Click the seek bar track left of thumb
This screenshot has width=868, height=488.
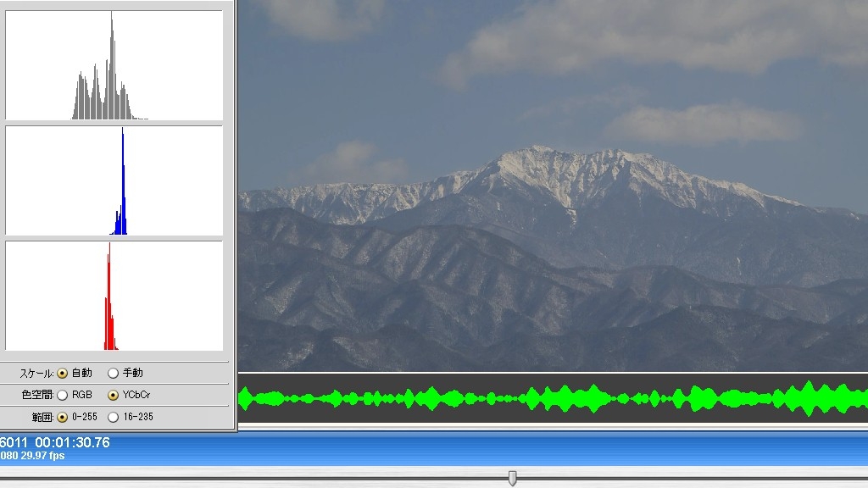254,479
